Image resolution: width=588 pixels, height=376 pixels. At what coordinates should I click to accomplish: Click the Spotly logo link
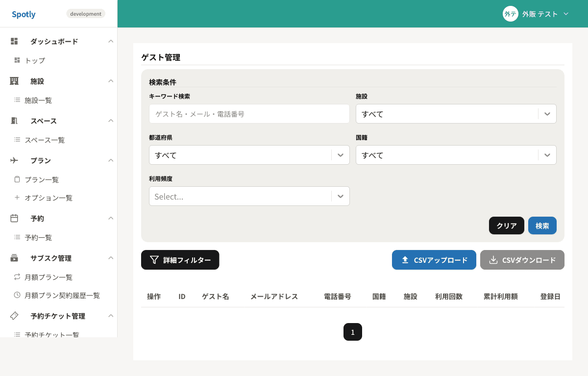pos(24,14)
